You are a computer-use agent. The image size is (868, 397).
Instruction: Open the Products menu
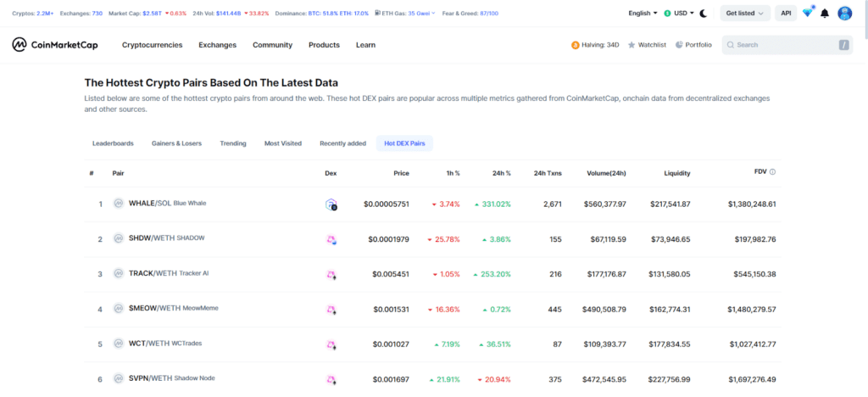point(324,45)
